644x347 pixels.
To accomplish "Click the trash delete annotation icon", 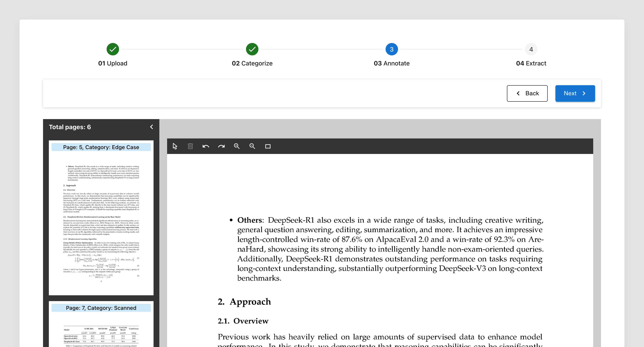I will (190, 146).
